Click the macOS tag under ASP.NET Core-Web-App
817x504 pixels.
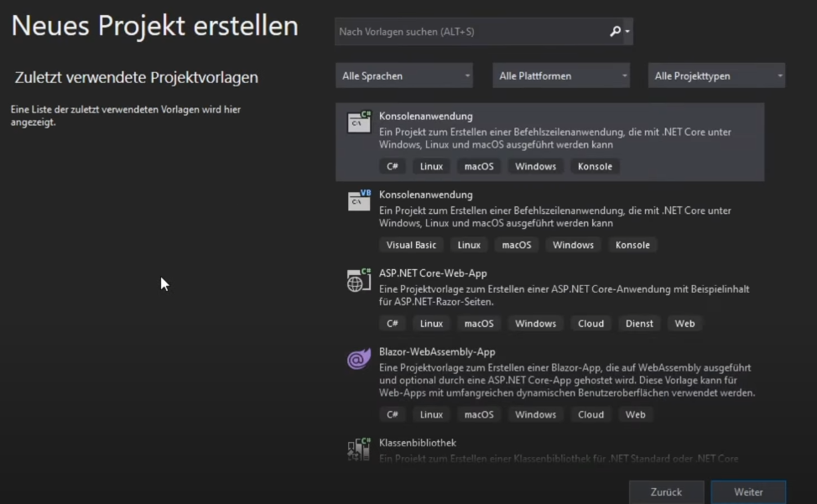(x=478, y=323)
